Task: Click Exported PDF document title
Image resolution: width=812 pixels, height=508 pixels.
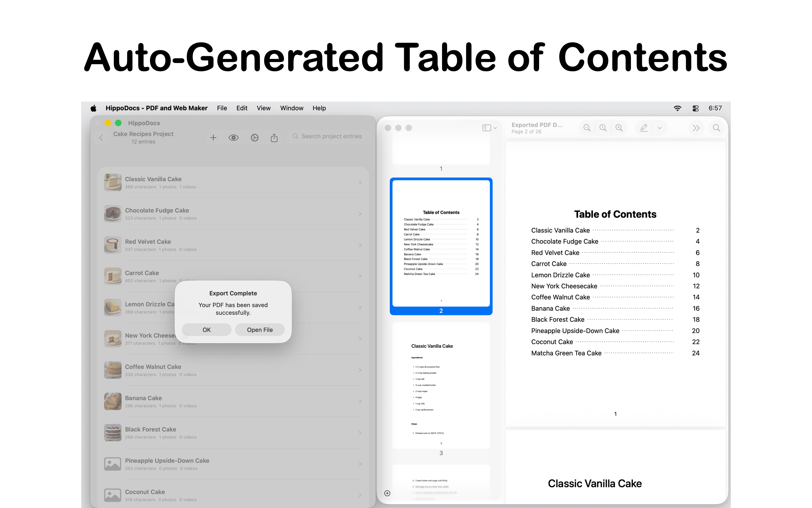Action: 537,125
